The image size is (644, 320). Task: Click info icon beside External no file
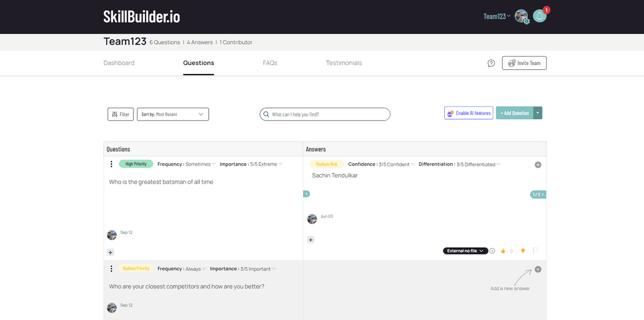[493, 251]
